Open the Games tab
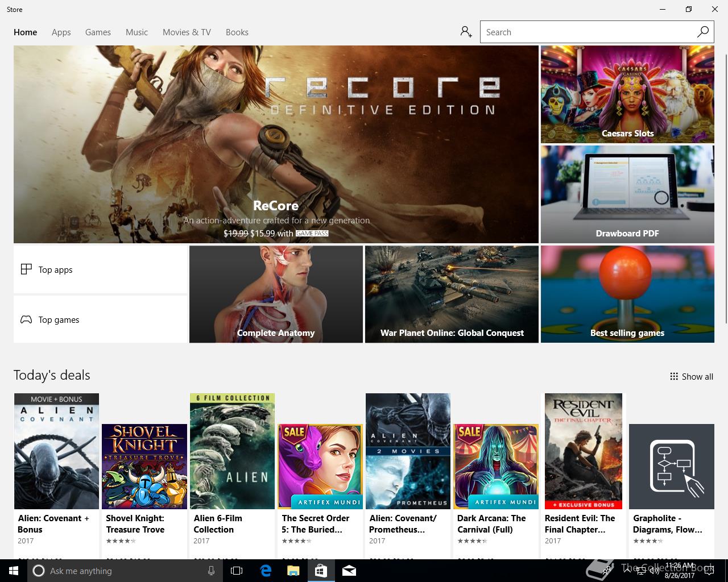Viewport: 728px width, 582px height. tap(98, 32)
